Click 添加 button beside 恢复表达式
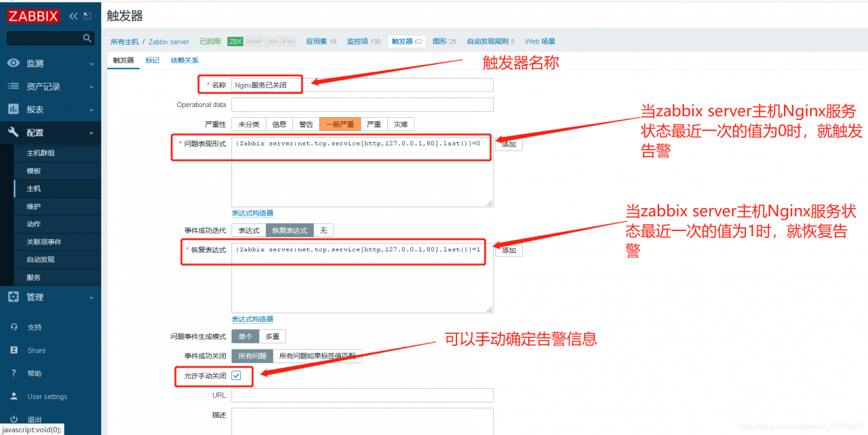 coord(509,251)
